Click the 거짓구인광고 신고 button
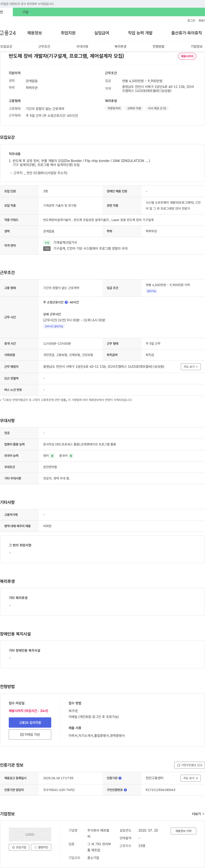The width and height of the screenshot is (205, 868). (190, 765)
